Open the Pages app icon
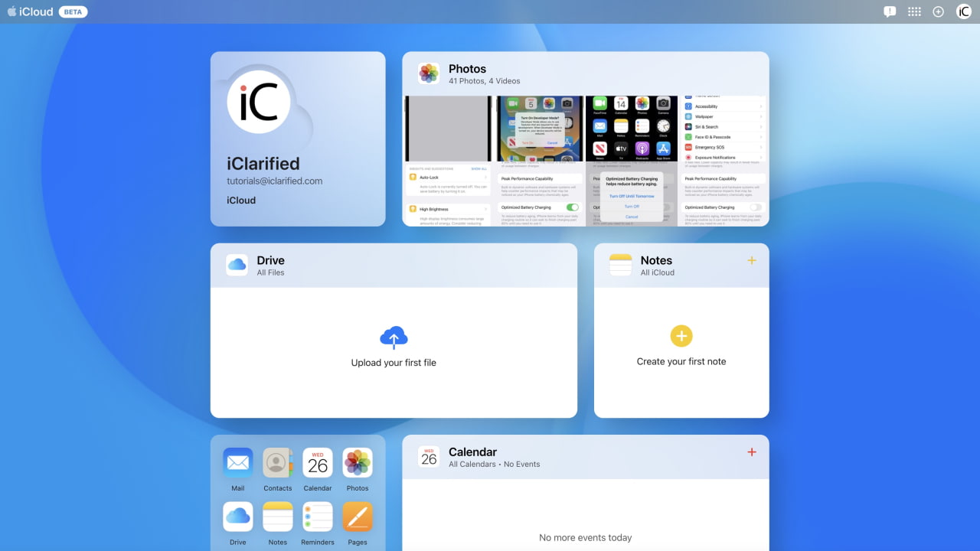This screenshot has width=980, height=551. [357, 517]
